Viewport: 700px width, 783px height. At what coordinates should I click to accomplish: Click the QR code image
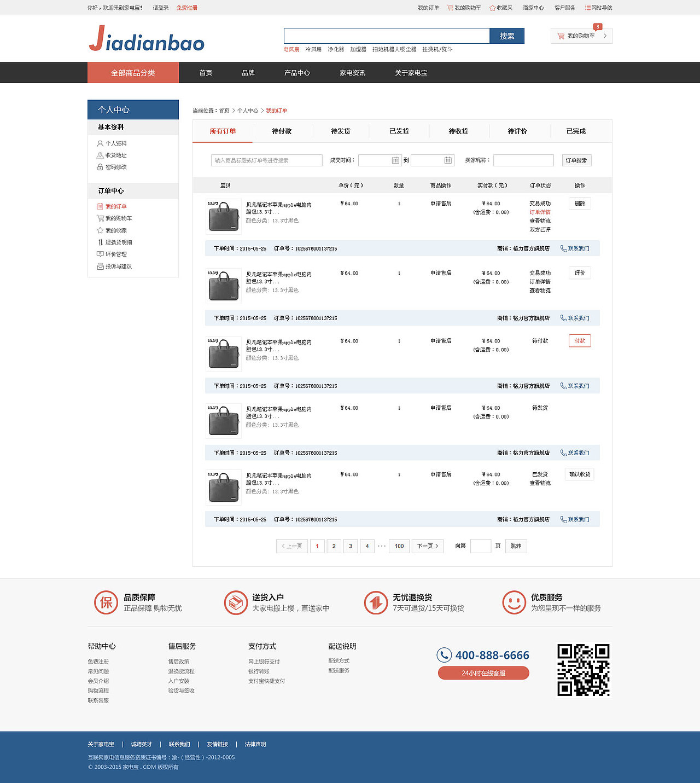(584, 670)
